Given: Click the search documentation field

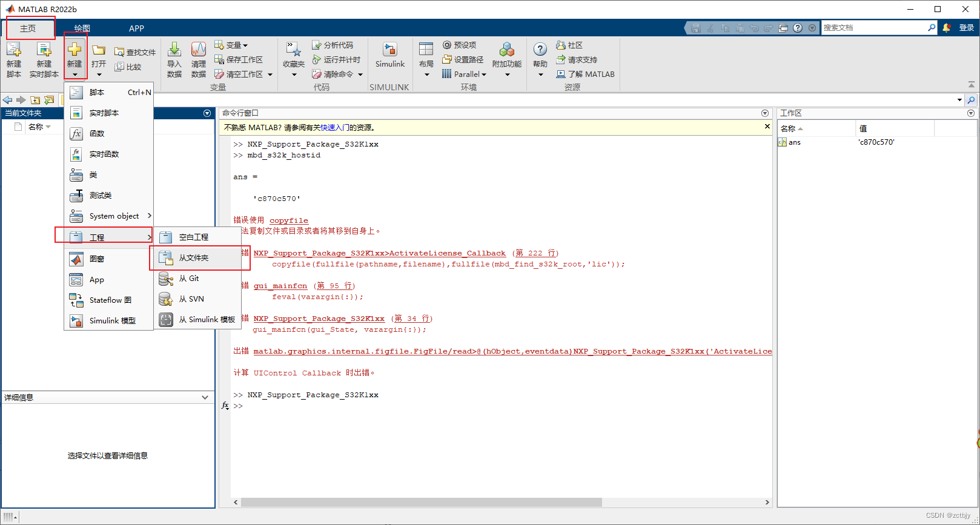Looking at the screenshot, I should [x=874, y=28].
